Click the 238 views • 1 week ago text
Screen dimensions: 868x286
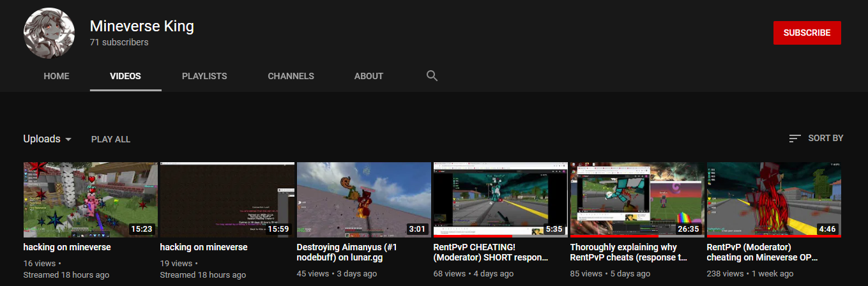[x=750, y=274]
